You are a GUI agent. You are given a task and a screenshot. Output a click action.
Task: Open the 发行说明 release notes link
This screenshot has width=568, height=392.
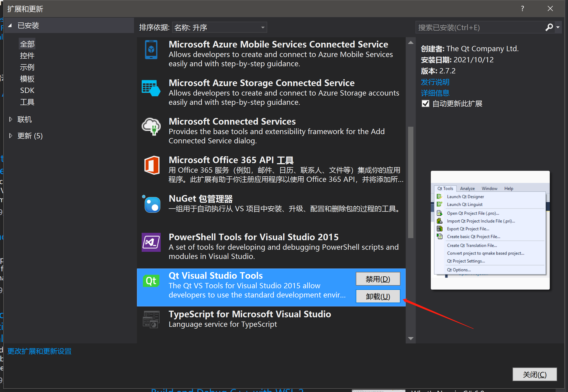[x=435, y=82]
